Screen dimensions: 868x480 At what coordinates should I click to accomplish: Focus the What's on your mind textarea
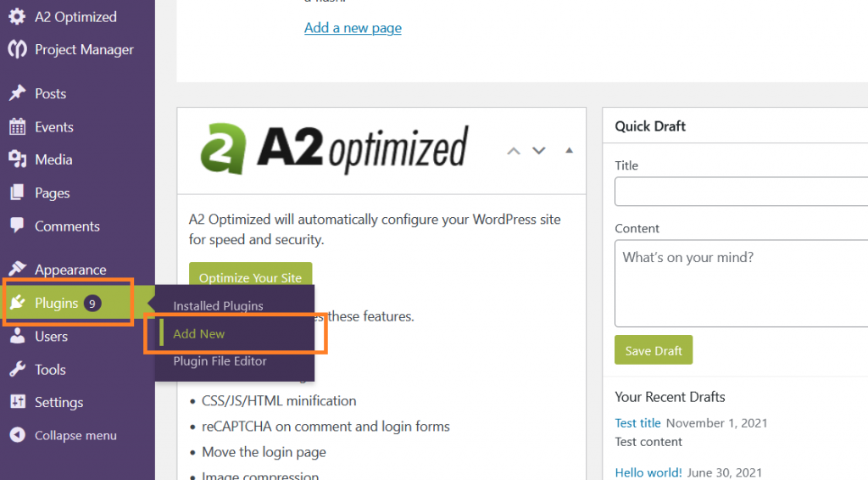point(741,283)
